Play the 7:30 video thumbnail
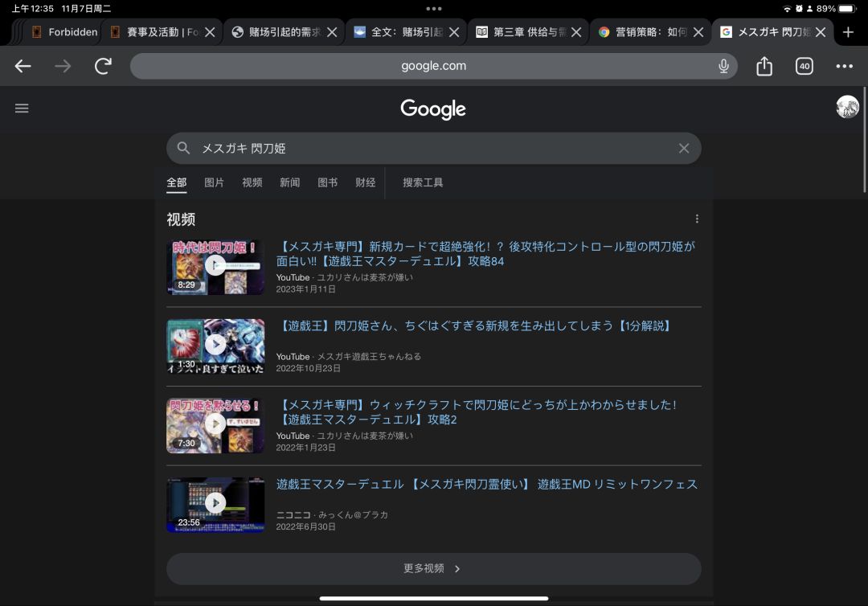The height and width of the screenshot is (606, 868). point(215,425)
